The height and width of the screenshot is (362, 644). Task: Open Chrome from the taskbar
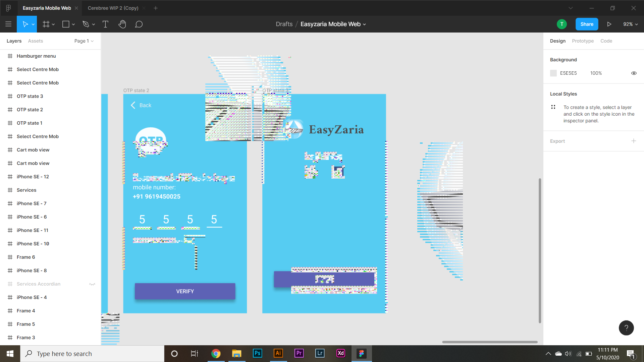(x=216, y=353)
